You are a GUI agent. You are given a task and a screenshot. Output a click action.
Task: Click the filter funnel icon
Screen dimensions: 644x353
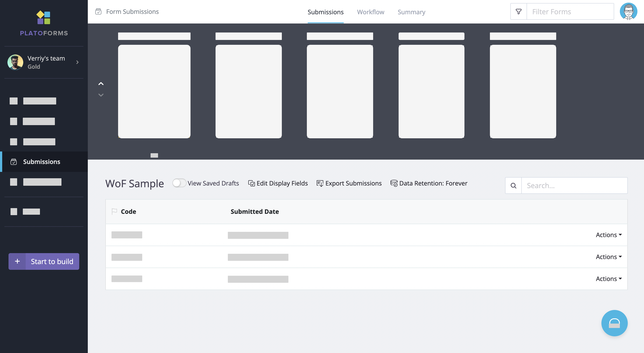point(518,11)
